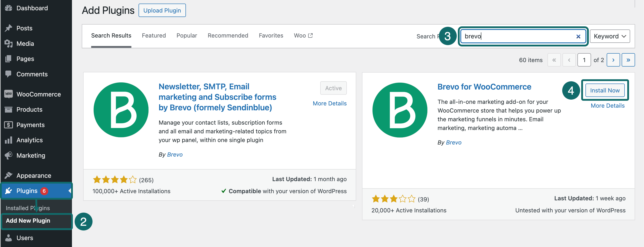Screen dimensions: 644x247
Task: Install Brevo for WooCommerce plugin
Action: (x=605, y=90)
